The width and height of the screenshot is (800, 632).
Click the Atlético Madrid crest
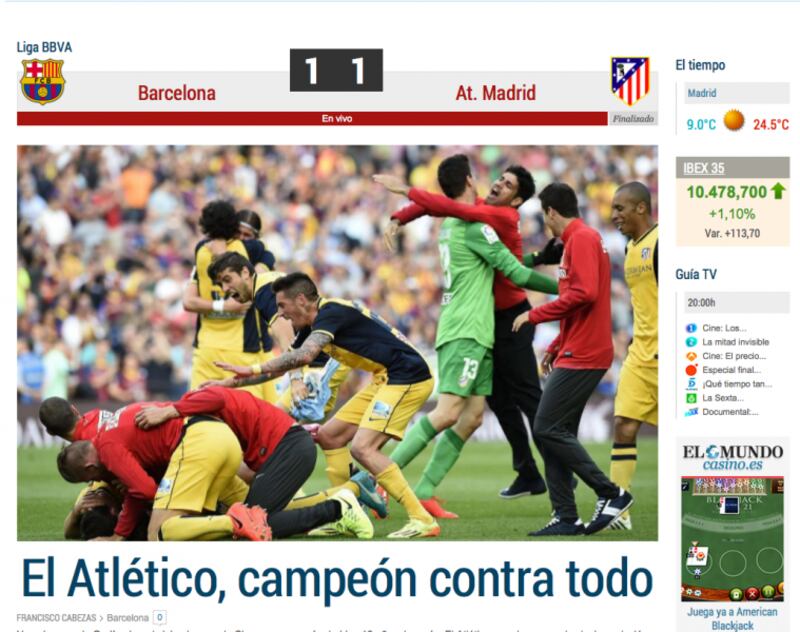click(x=630, y=81)
